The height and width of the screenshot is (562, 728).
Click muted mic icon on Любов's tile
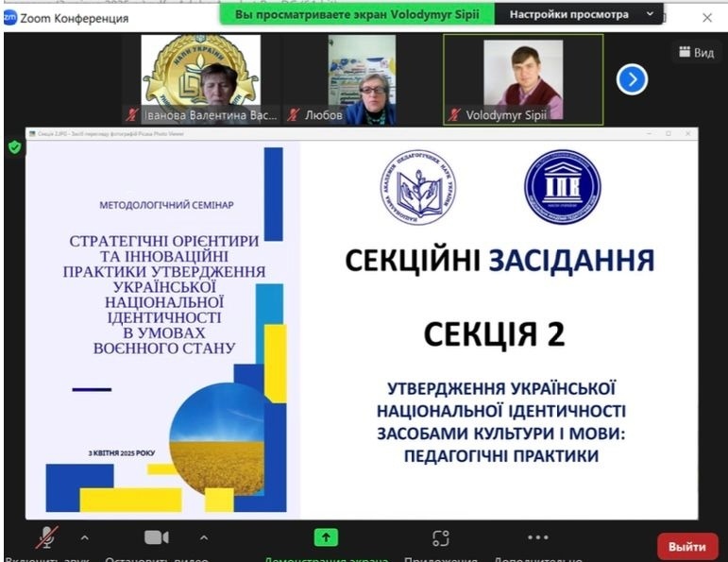coord(294,115)
